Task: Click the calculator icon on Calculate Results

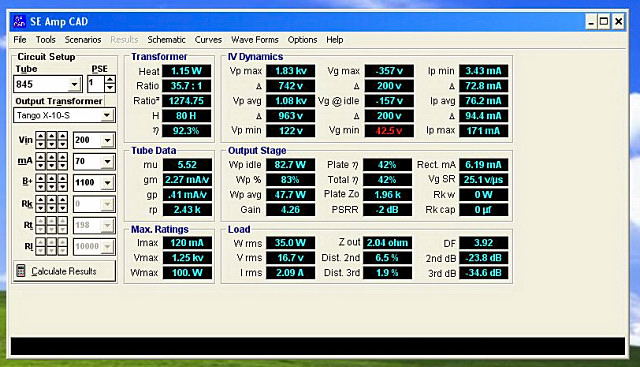Action: [21, 271]
